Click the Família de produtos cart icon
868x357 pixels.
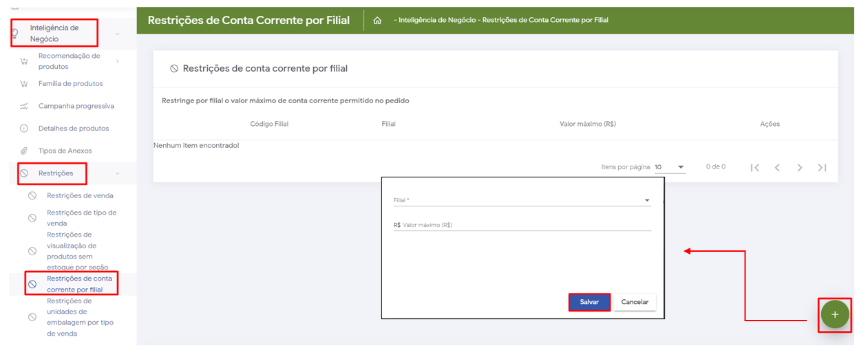[x=24, y=84]
